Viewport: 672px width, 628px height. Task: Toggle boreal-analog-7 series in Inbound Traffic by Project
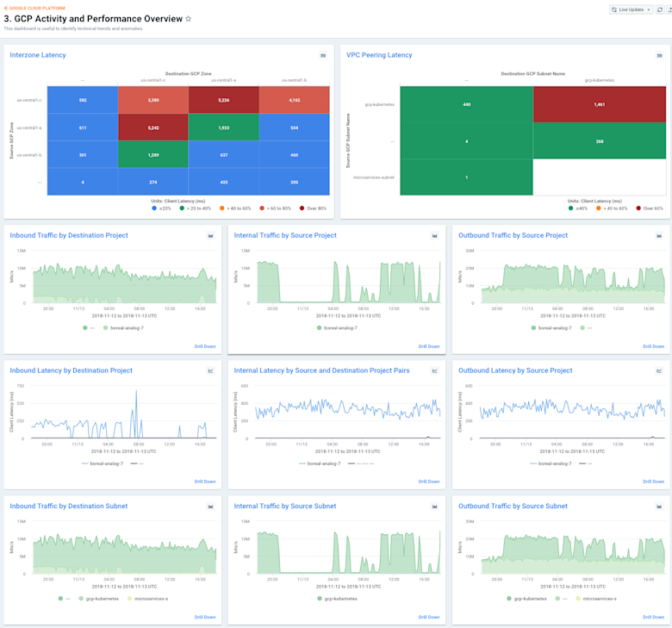tap(123, 328)
